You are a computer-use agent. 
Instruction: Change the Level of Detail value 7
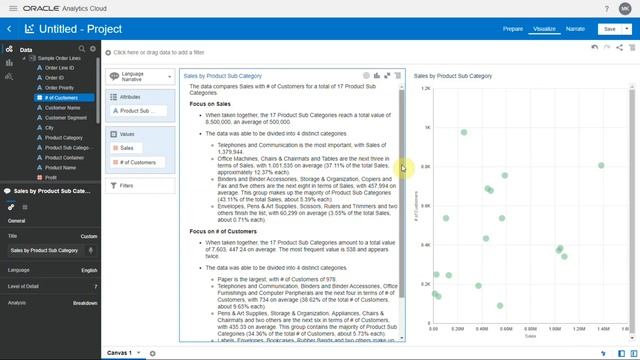click(96, 287)
